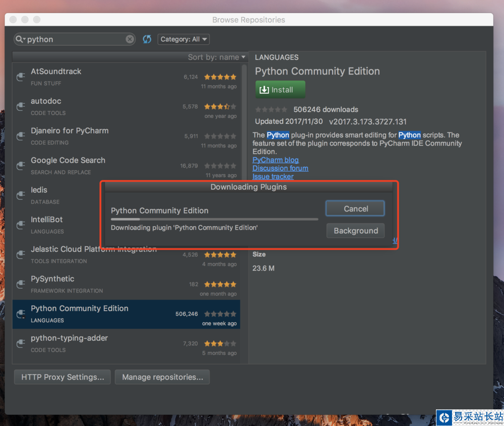Screen dimensions: 504x426
Task: Click the python-typing-adder plugin icon
Action: [x=21, y=343]
